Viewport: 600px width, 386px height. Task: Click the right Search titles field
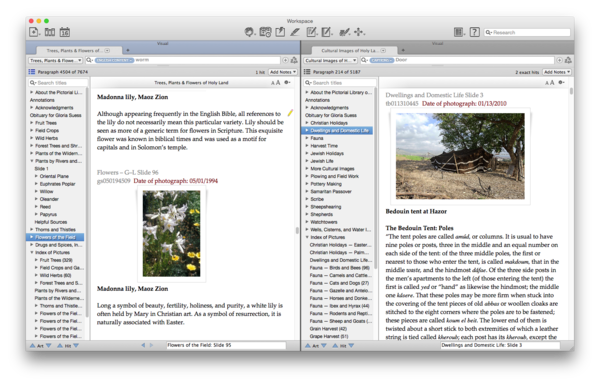pos(340,83)
